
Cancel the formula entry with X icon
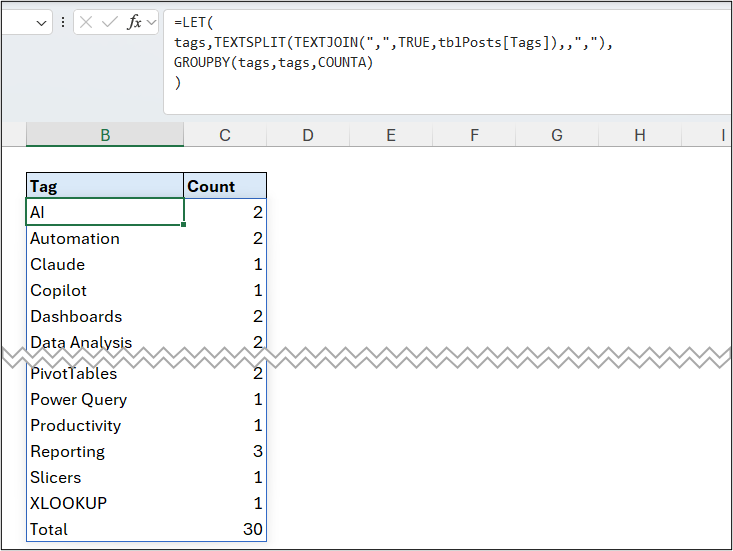[86, 22]
